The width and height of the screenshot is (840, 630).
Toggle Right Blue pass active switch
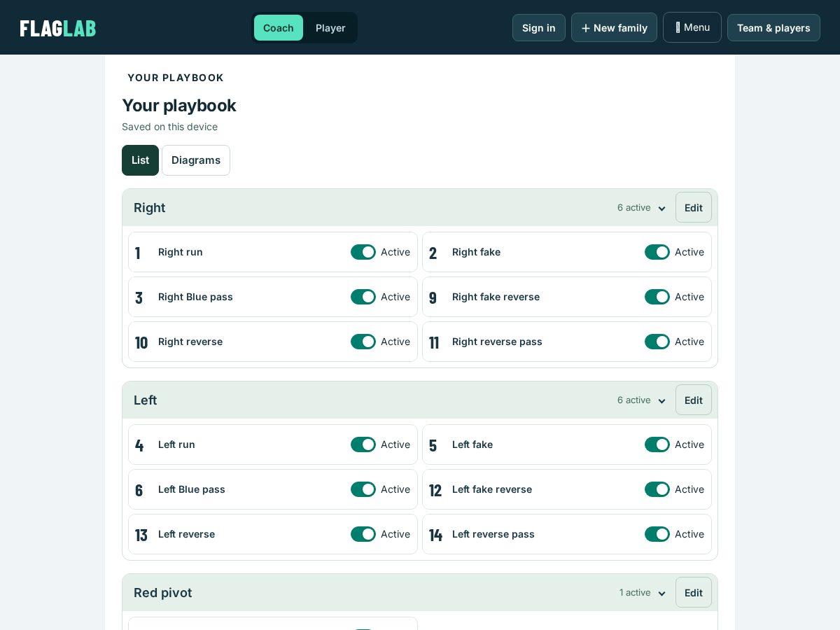click(x=363, y=297)
